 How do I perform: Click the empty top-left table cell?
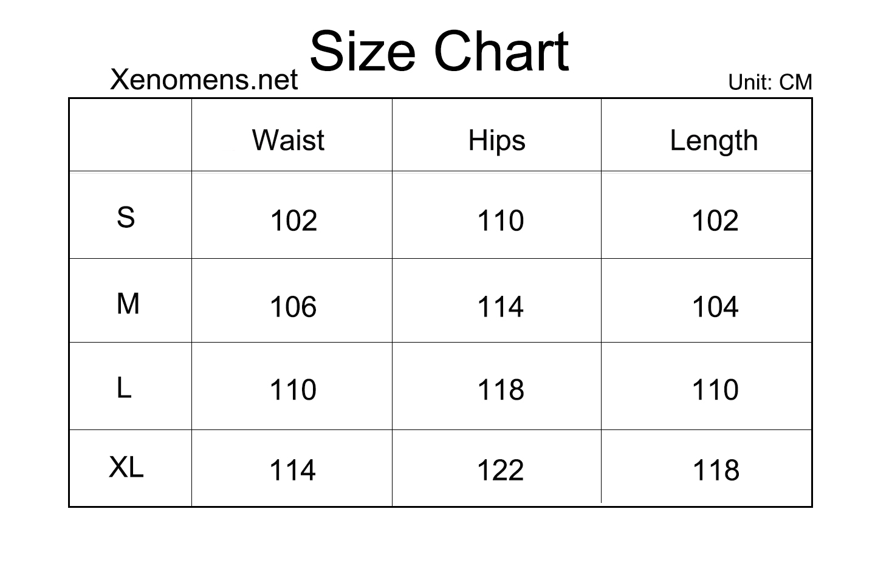click(131, 135)
